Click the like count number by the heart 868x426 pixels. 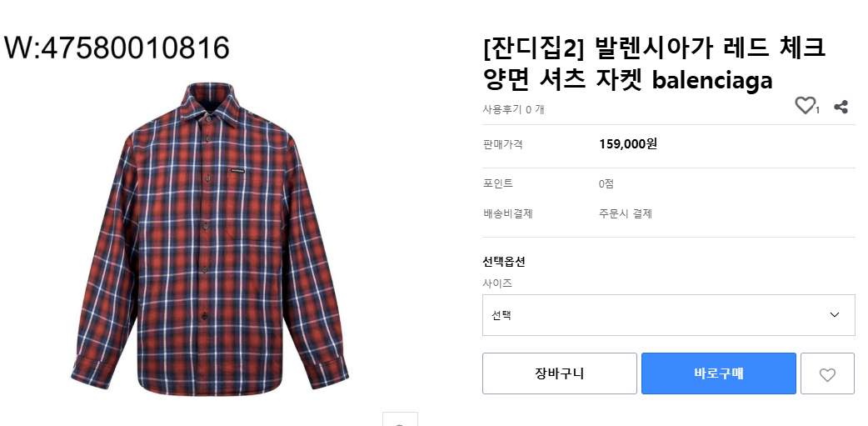tap(818, 110)
